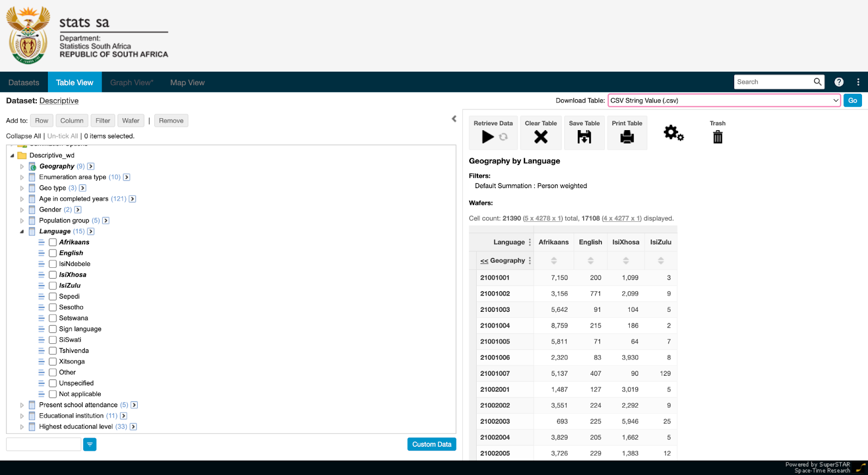Click drill-down arrow next to Population group
The image size is (868, 475).
pyautogui.click(x=106, y=221)
